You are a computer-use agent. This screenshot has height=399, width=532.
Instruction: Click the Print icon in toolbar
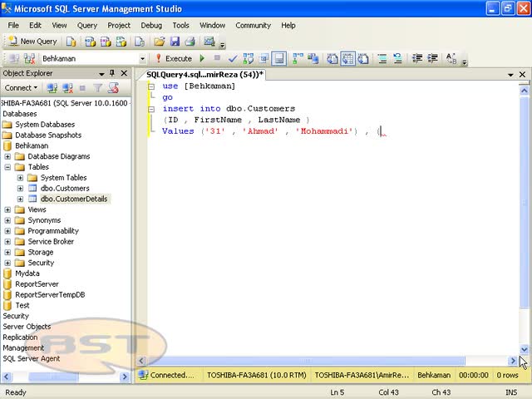click(190, 42)
